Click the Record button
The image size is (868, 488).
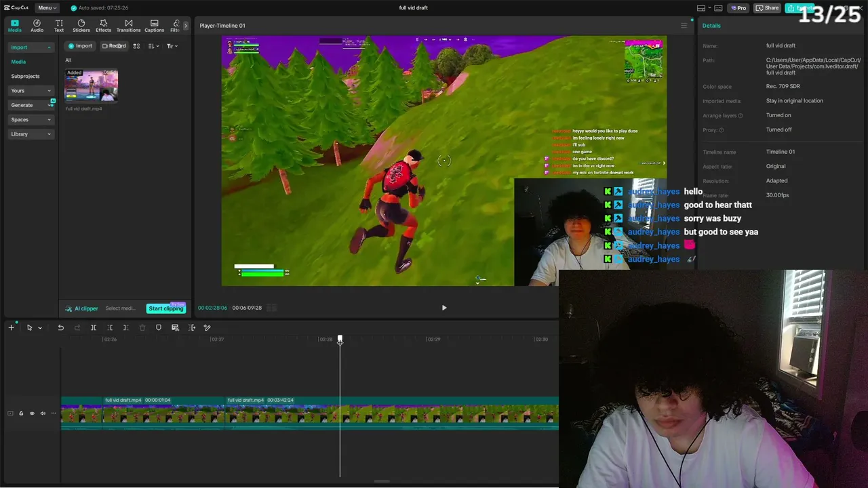(114, 46)
